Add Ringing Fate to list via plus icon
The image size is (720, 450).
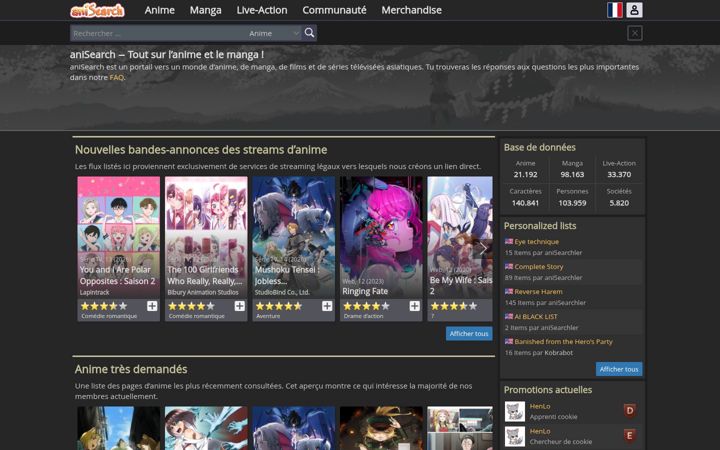[414, 306]
